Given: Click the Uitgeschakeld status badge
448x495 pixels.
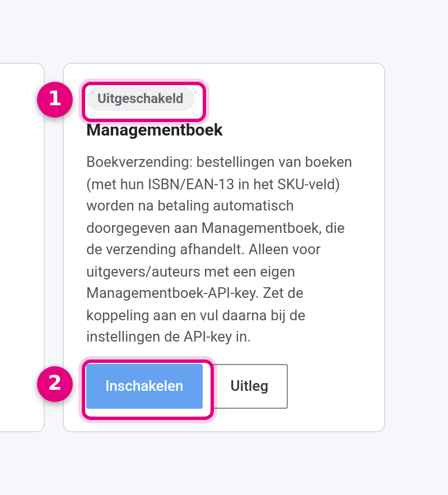Looking at the screenshot, I should (x=141, y=99).
